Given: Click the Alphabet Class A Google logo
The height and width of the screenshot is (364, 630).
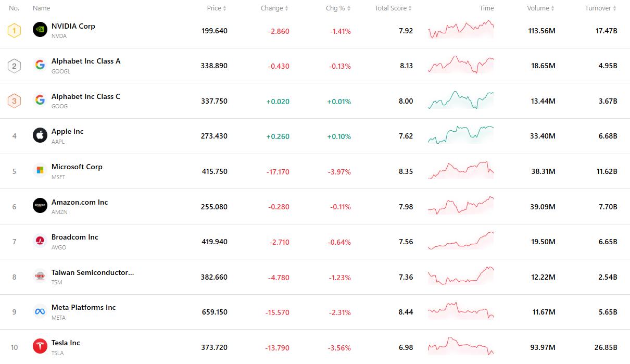Looking at the screenshot, I should (x=40, y=65).
